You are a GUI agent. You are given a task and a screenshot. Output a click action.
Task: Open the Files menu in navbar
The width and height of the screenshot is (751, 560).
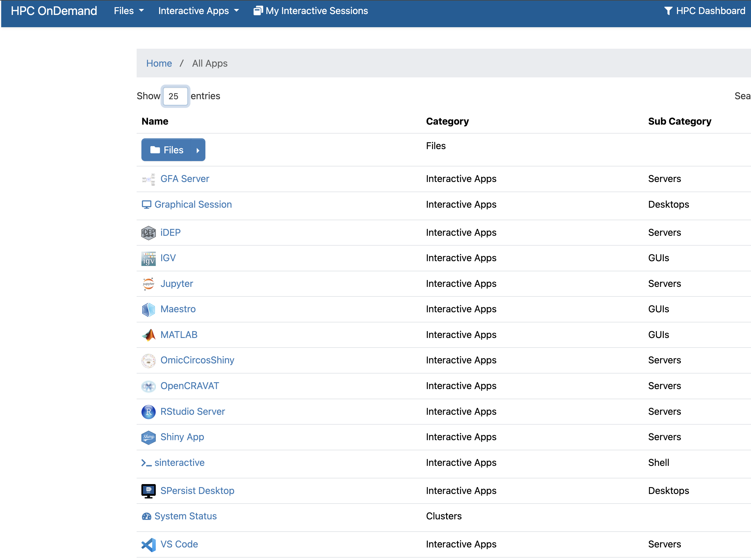point(129,11)
